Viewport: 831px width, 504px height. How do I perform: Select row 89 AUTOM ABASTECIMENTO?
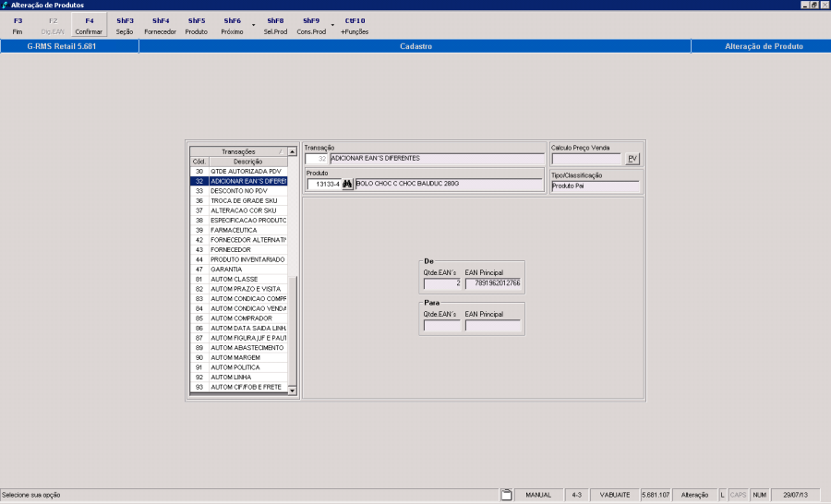pos(238,348)
